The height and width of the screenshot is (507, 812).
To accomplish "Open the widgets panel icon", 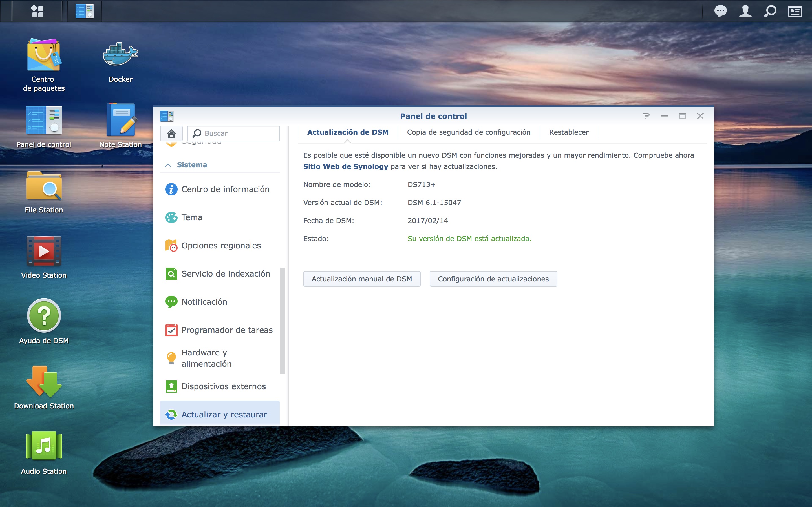I will click(x=795, y=11).
